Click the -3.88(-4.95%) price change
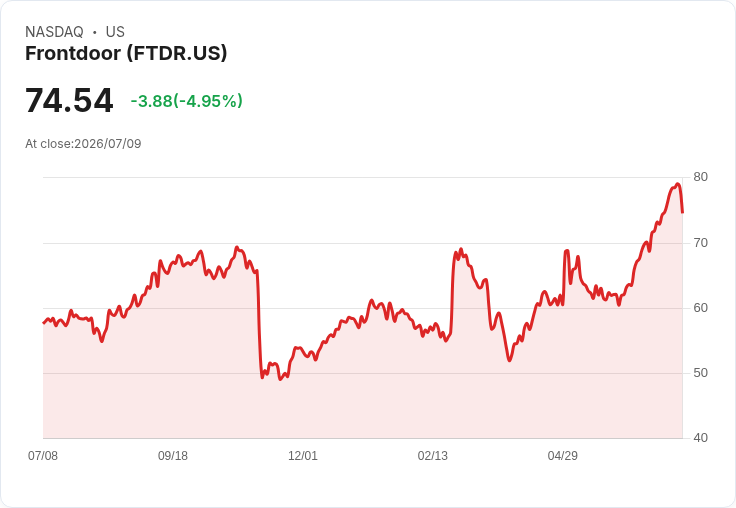 click(186, 101)
